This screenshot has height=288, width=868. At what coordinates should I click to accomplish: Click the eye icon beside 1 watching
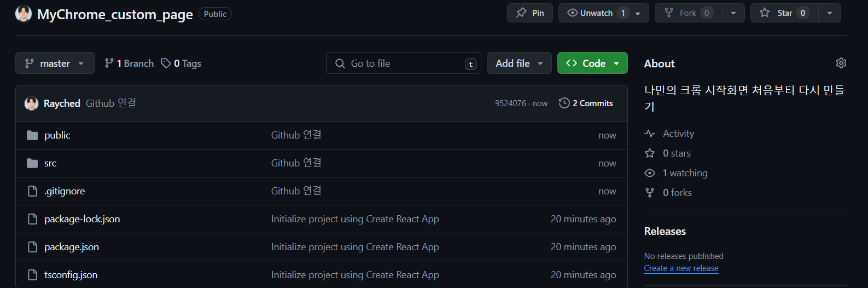click(x=650, y=173)
